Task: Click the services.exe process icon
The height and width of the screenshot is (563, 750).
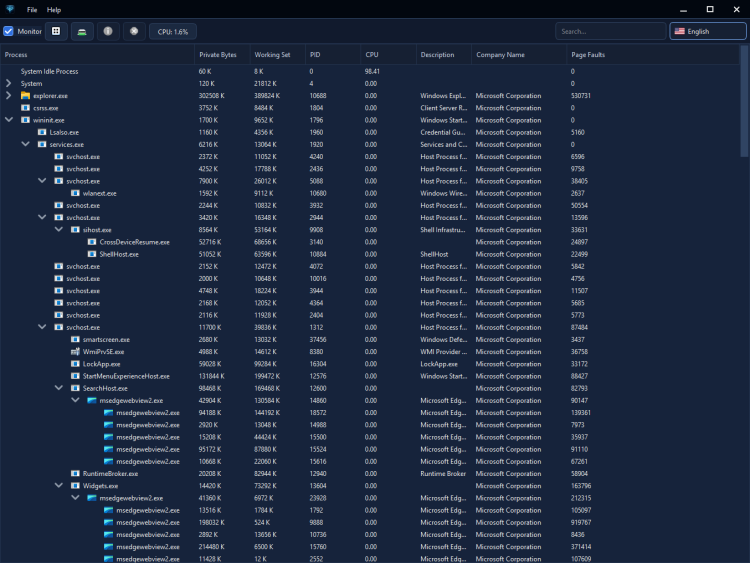Action: coord(42,144)
